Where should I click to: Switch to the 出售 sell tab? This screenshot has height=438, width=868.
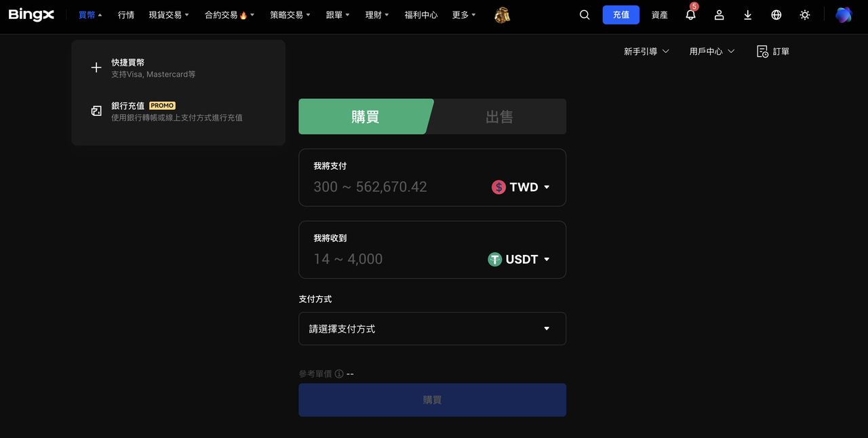pyautogui.click(x=499, y=117)
